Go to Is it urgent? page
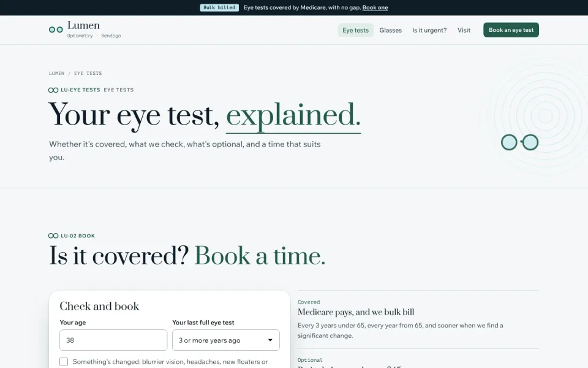The height and width of the screenshot is (368, 588). 429,30
